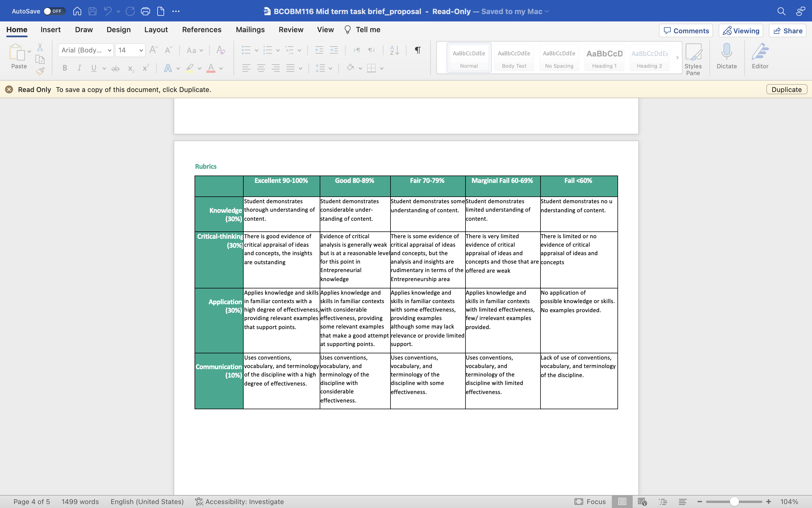812x508 pixels.
Task: Click the 1499 words count
Action: (80, 502)
